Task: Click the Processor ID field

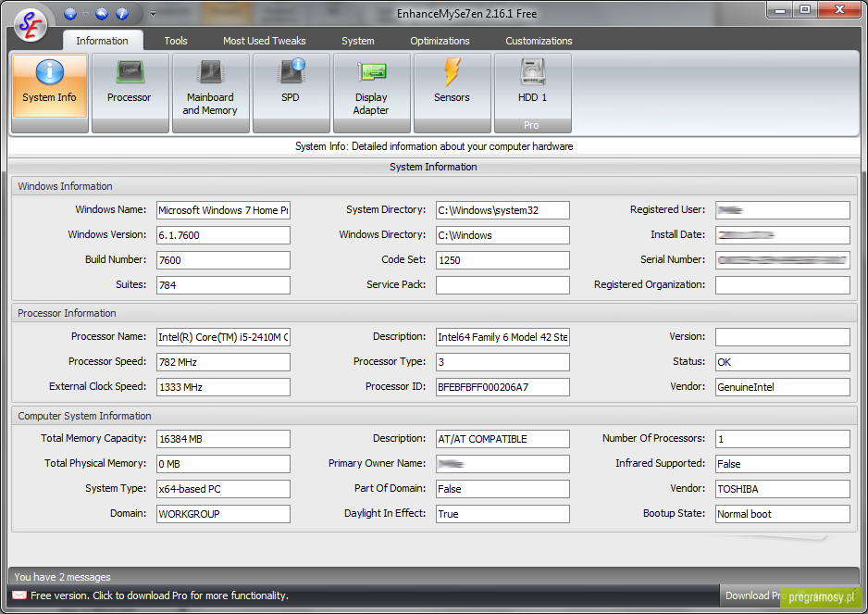Action: point(502,387)
